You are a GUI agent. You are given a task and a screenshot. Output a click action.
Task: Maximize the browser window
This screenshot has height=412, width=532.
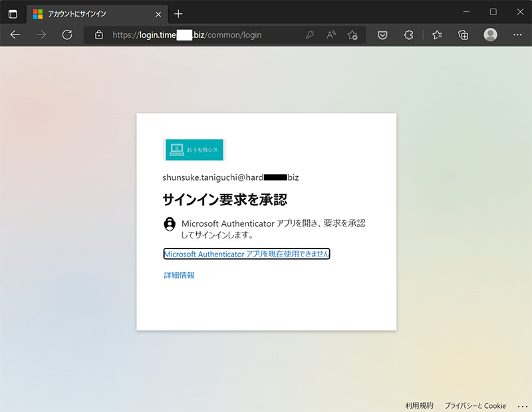493,12
